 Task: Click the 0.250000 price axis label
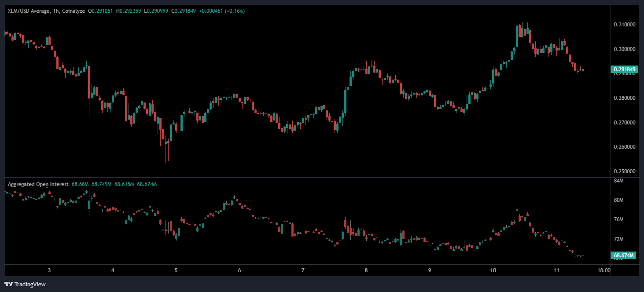click(x=624, y=172)
